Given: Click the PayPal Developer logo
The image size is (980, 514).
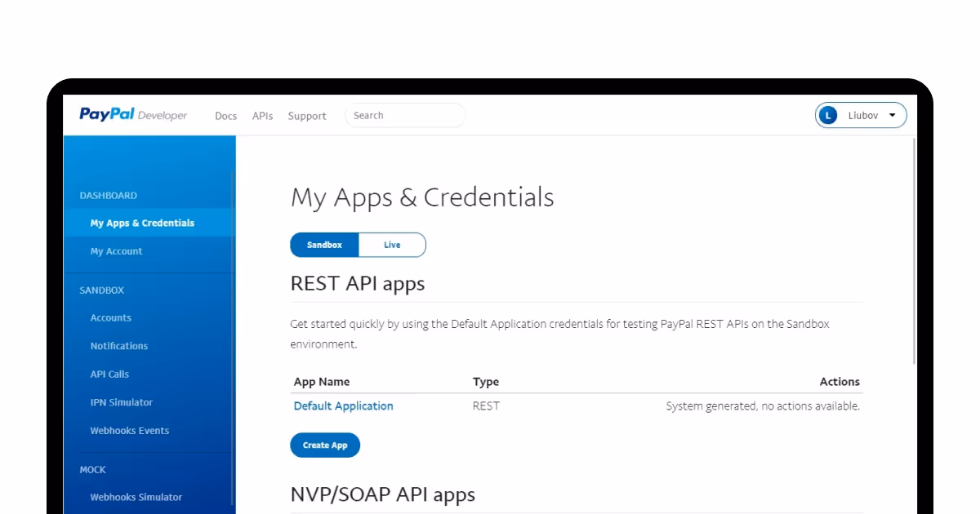Looking at the screenshot, I should coord(133,115).
